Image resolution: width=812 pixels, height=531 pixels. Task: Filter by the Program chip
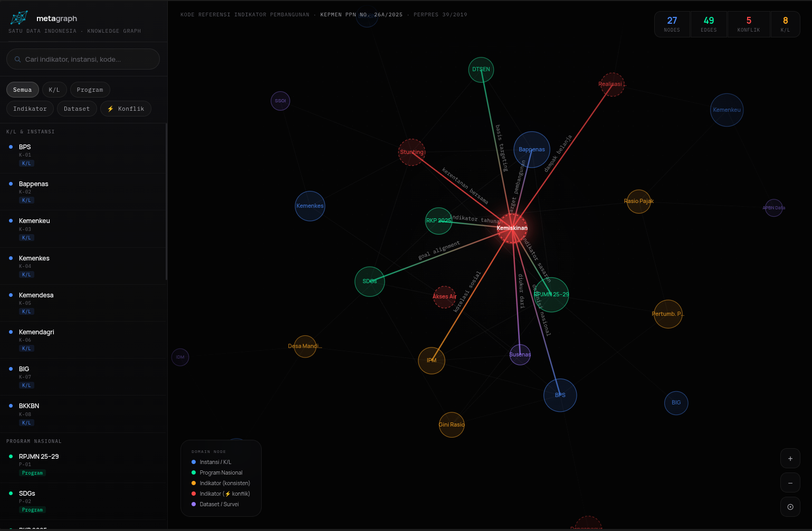pyautogui.click(x=90, y=90)
